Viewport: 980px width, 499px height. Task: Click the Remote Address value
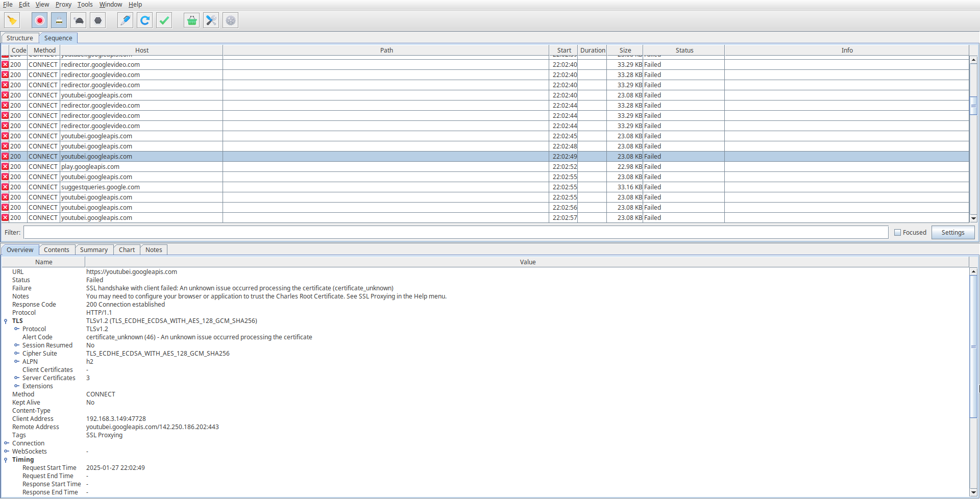coord(153,427)
